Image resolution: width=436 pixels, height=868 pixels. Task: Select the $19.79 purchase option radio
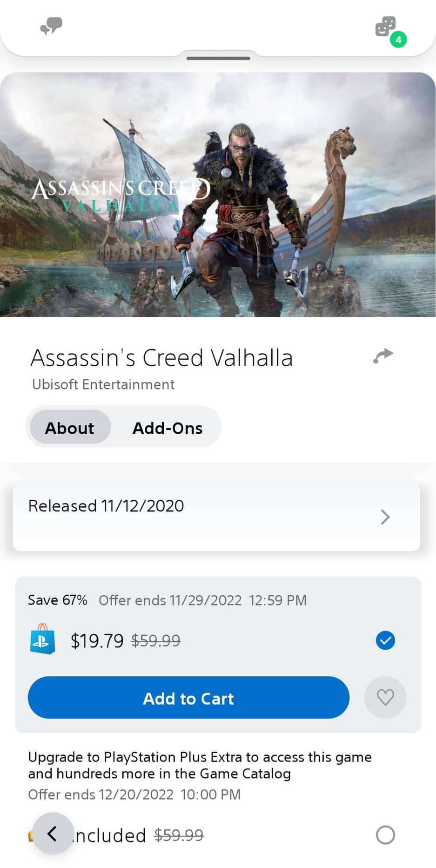pos(385,640)
